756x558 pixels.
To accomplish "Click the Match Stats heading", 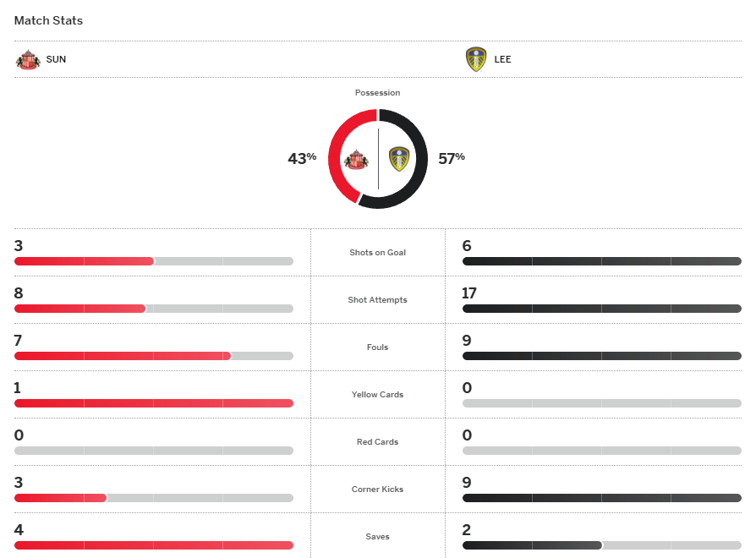I will tap(48, 20).
